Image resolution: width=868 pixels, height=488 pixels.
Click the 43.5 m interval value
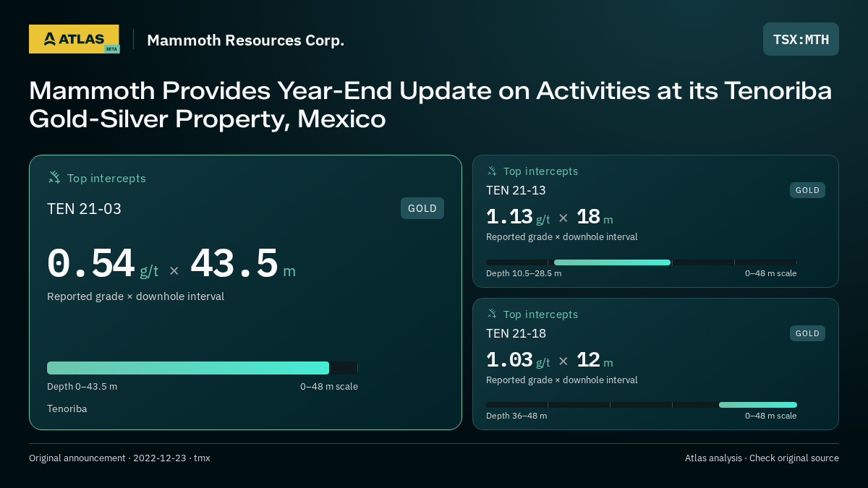(x=243, y=265)
